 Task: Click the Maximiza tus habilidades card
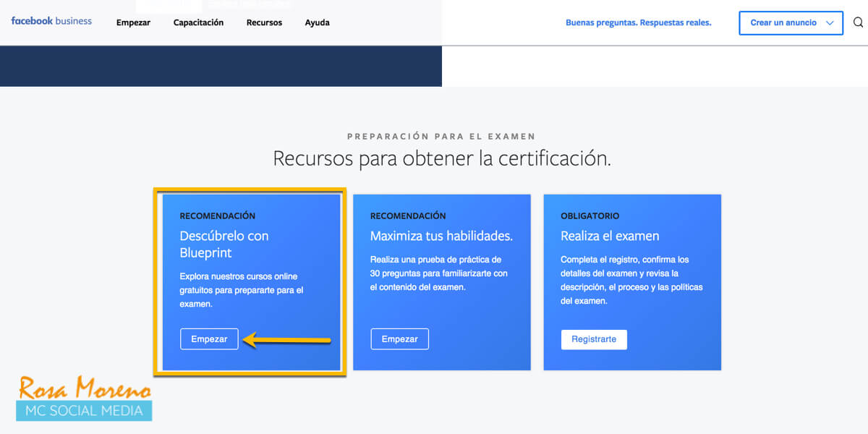442,282
